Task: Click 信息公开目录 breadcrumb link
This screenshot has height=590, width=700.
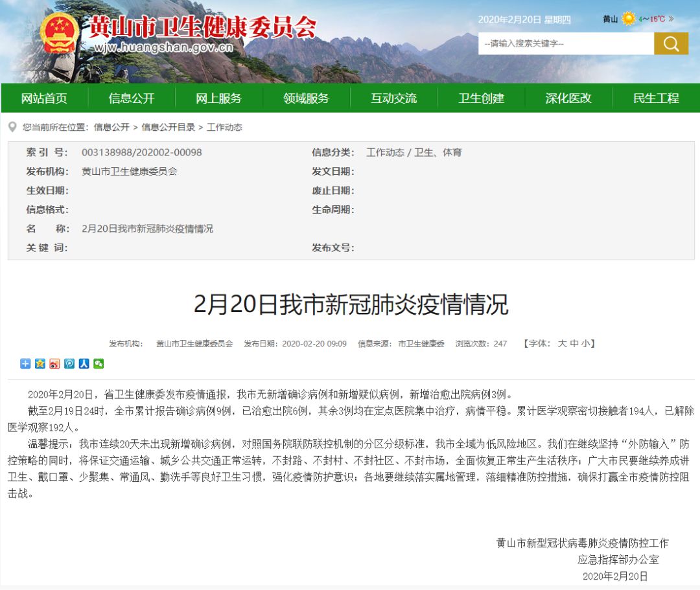Action: click(x=169, y=127)
